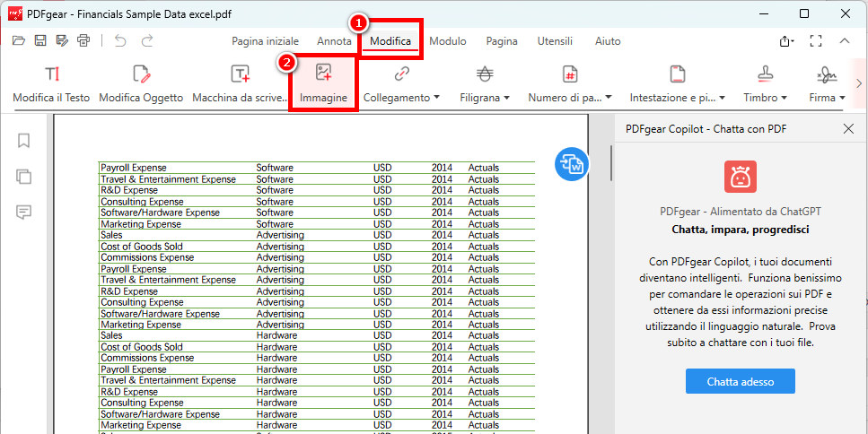
Task: Click the Print icon in quick toolbar
Action: 83,40
